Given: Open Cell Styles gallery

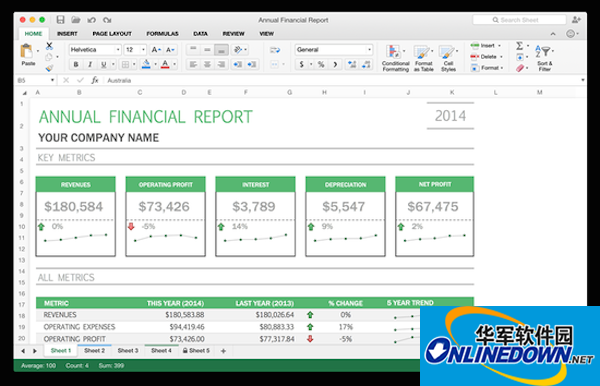Looking at the screenshot, I should pyautogui.click(x=448, y=58).
